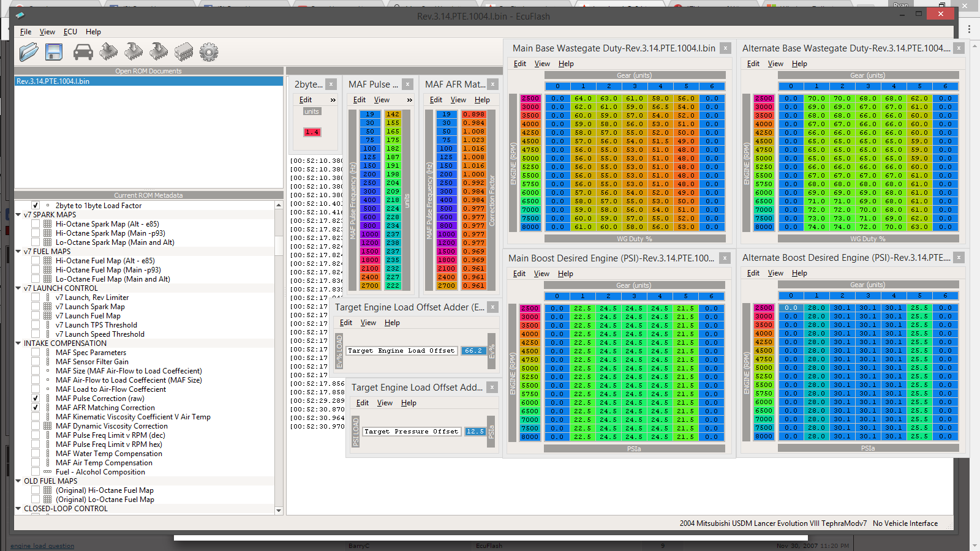Enable Hi-Octane Spark Map (Main -p93) checkbox

tap(36, 233)
